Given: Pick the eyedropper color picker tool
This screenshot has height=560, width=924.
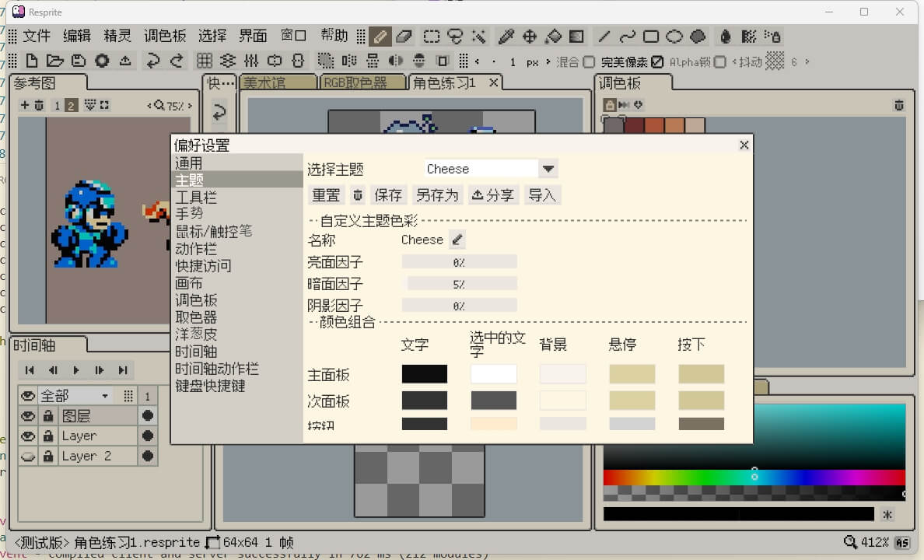Looking at the screenshot, I should 506,36.
